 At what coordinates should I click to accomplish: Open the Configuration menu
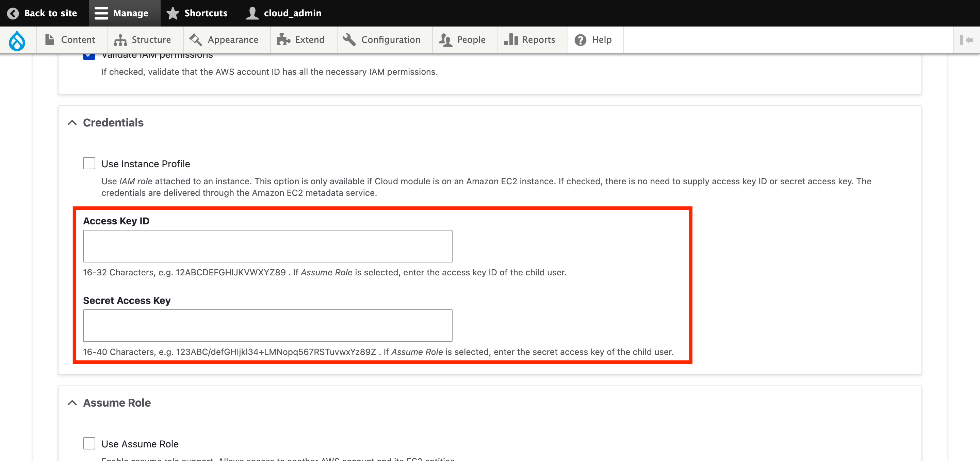coord(390,40)
